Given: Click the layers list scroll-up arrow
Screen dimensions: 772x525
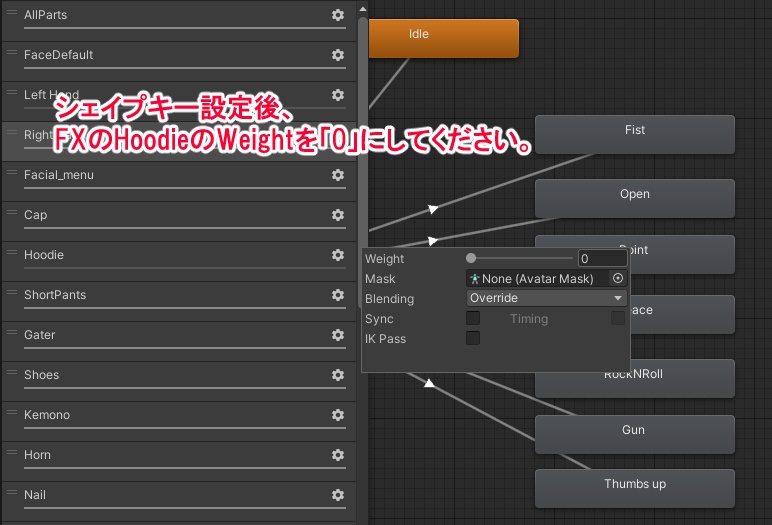Looking at the screenshot, I should [x=363, y=9].
